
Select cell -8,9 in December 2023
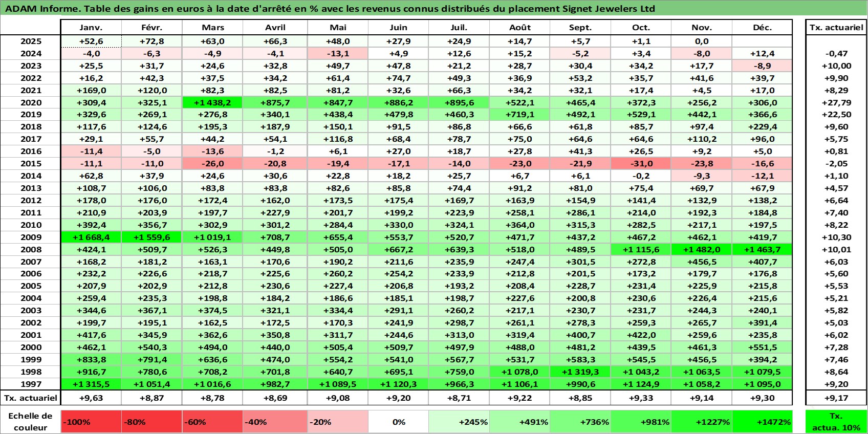[x=762, y=66]
